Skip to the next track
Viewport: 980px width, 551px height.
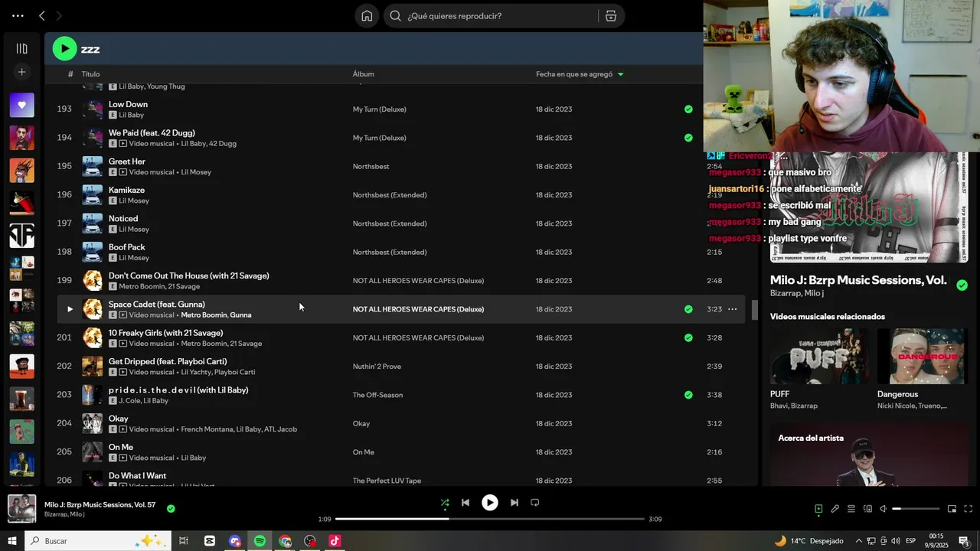point(514,503)
